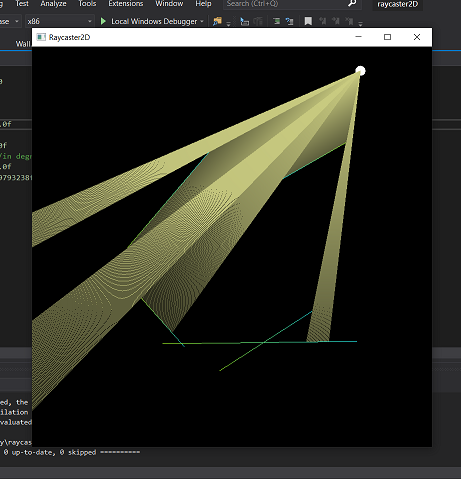
Task: Click the Raycaster2D window title text
Action: pos(69,37)
